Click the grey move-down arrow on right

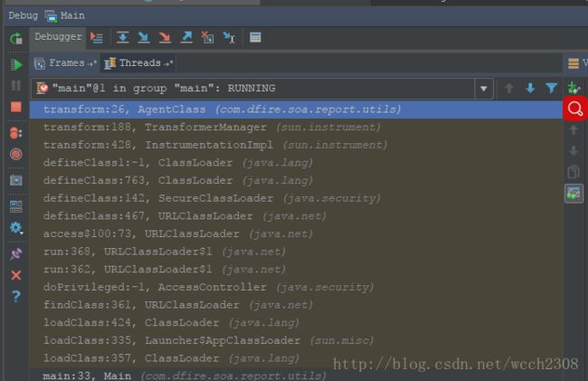574,151
